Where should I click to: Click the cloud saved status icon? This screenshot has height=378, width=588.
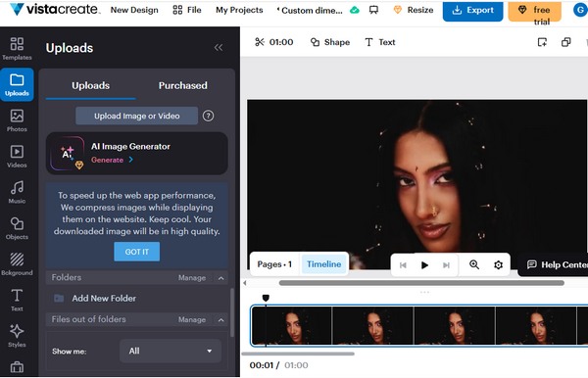pyautogui.click(x=355, y=10)
